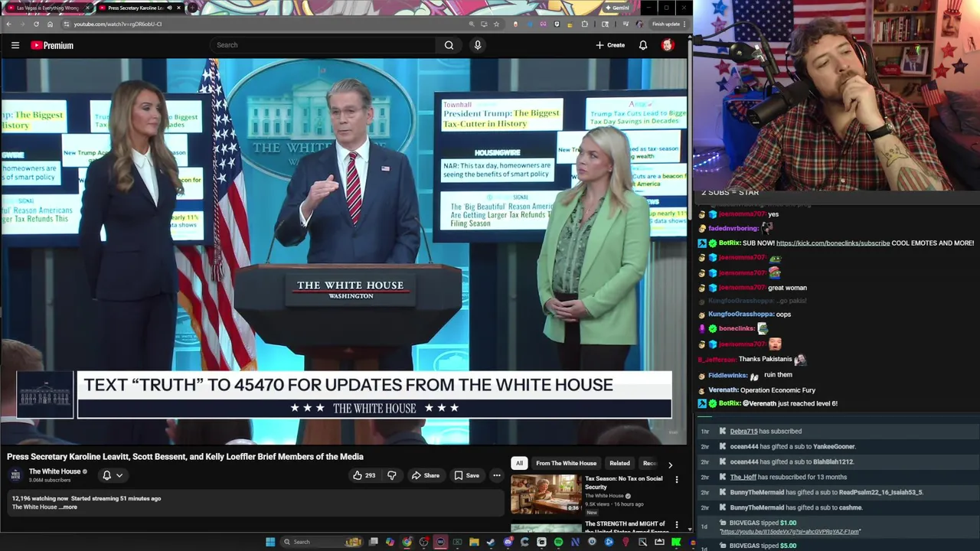
Task: Open green Kick app icon in taskbar
Action: (676, 542)
